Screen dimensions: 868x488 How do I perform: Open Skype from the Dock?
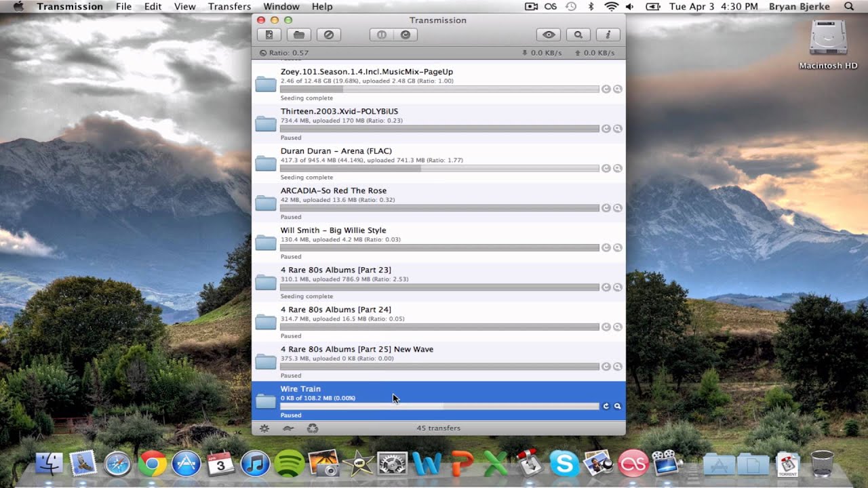coord(565,464)
